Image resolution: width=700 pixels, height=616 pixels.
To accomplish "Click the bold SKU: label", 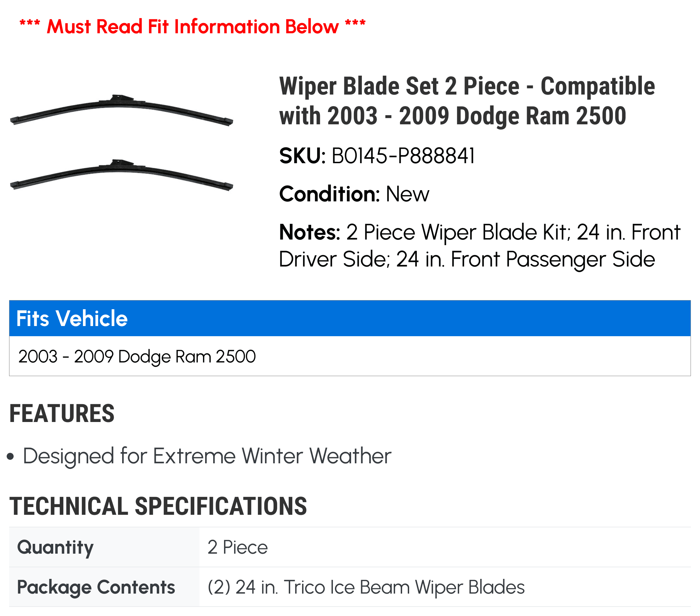I will point(302,155).
